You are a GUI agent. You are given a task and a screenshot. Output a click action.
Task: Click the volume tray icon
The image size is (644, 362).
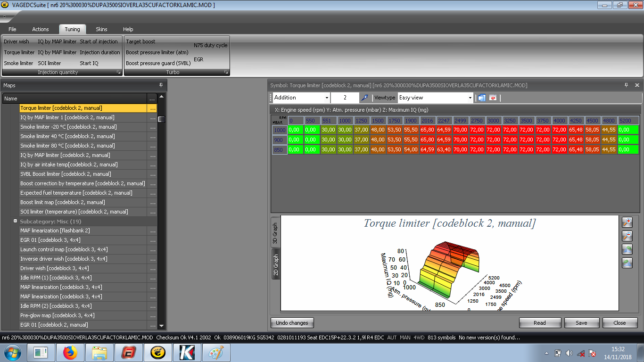569,353
